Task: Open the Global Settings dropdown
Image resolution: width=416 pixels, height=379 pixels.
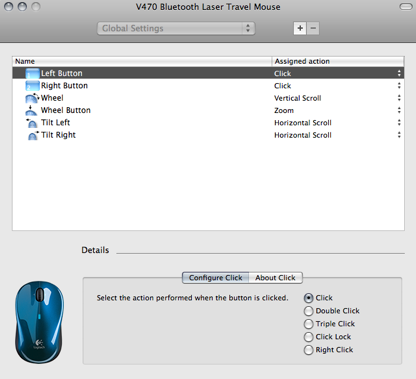Action: click(x=176, y=28)
